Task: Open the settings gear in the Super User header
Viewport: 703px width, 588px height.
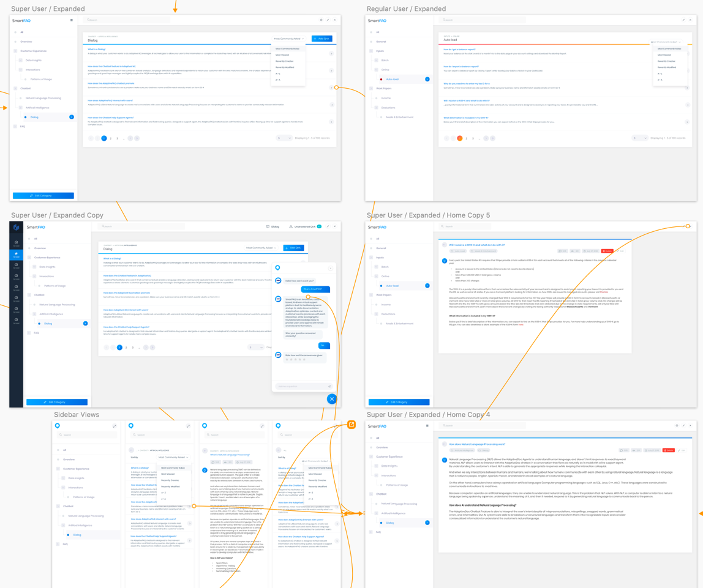Action: point(321,20)
